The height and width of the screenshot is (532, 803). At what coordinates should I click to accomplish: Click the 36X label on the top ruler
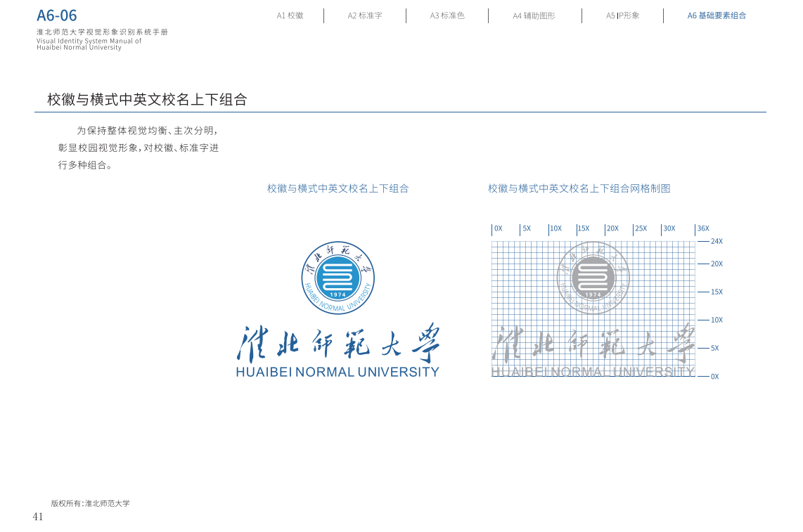point(703,228)
